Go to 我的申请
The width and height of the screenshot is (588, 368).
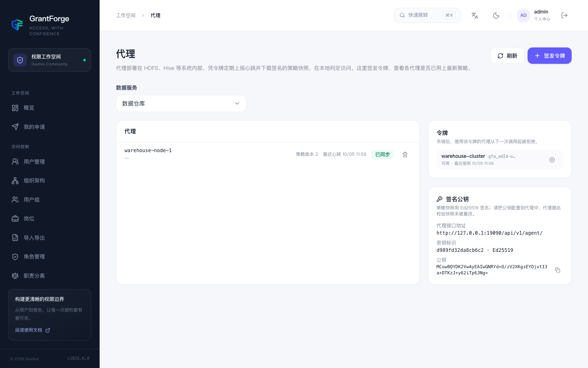49,127
